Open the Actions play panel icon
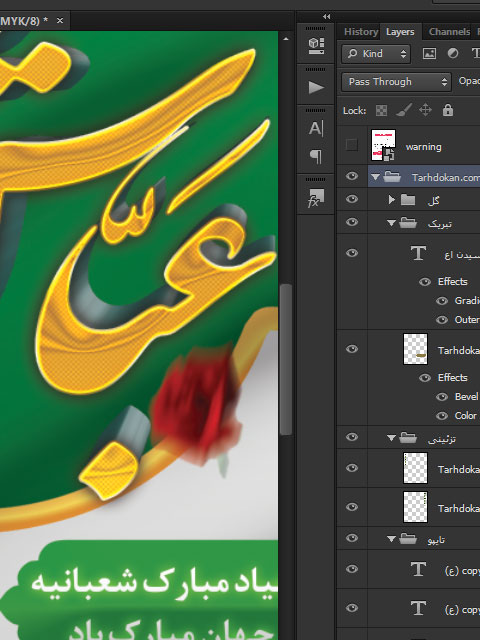480x640 pixels. click(x=316, y=87)
